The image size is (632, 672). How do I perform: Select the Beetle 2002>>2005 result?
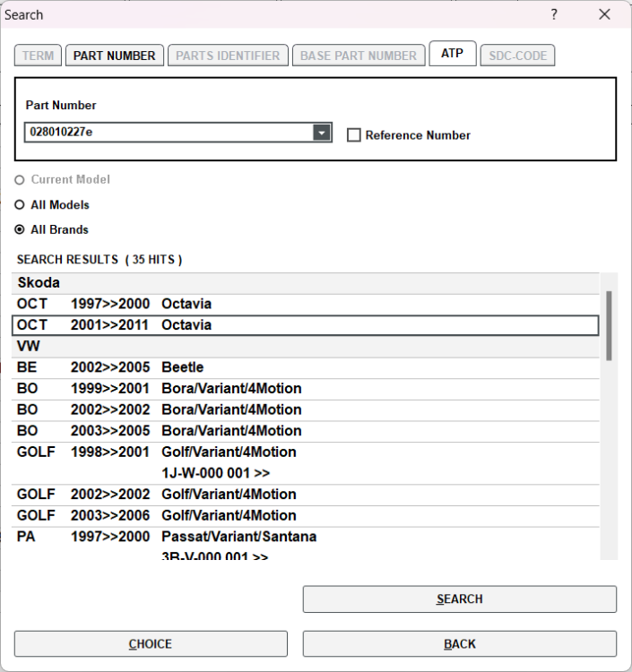point(305,367)
